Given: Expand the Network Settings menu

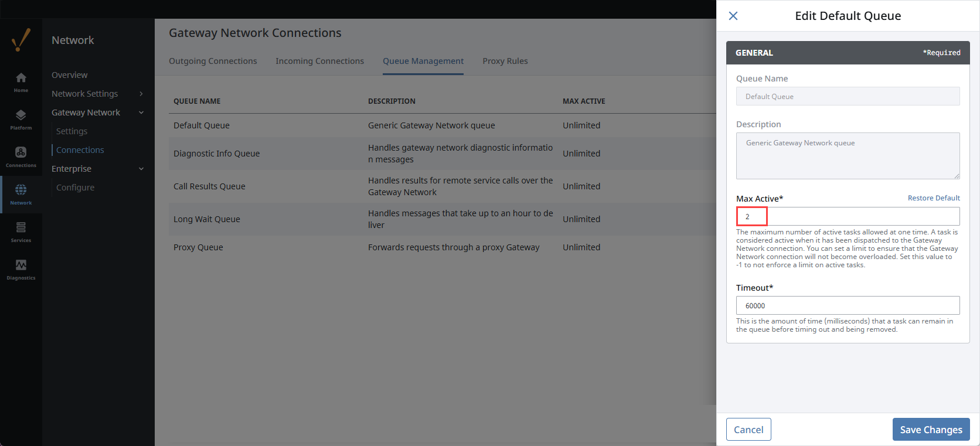Looking at the screenshot, I should pos(141,94).
